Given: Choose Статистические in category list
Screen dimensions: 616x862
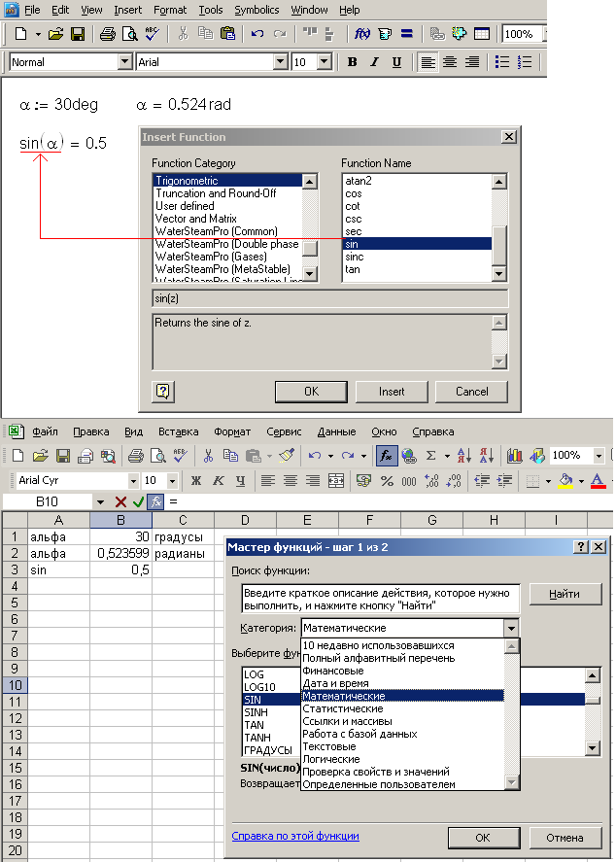Looking at the screenshot, I should (402, 708).
